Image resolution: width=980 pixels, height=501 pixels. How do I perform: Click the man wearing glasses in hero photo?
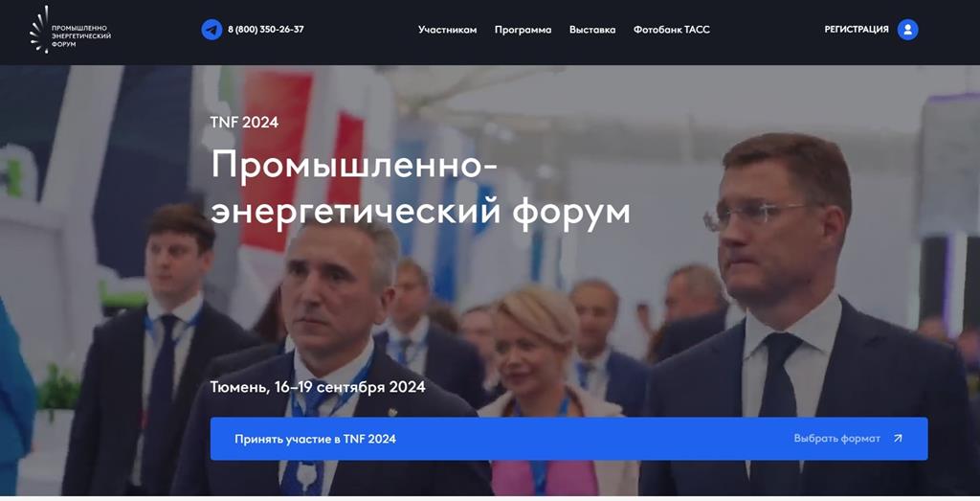[806, 312]
